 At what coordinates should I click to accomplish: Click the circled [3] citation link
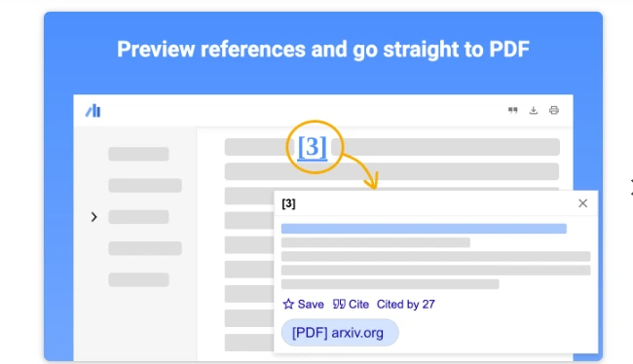tap(312, 147)
